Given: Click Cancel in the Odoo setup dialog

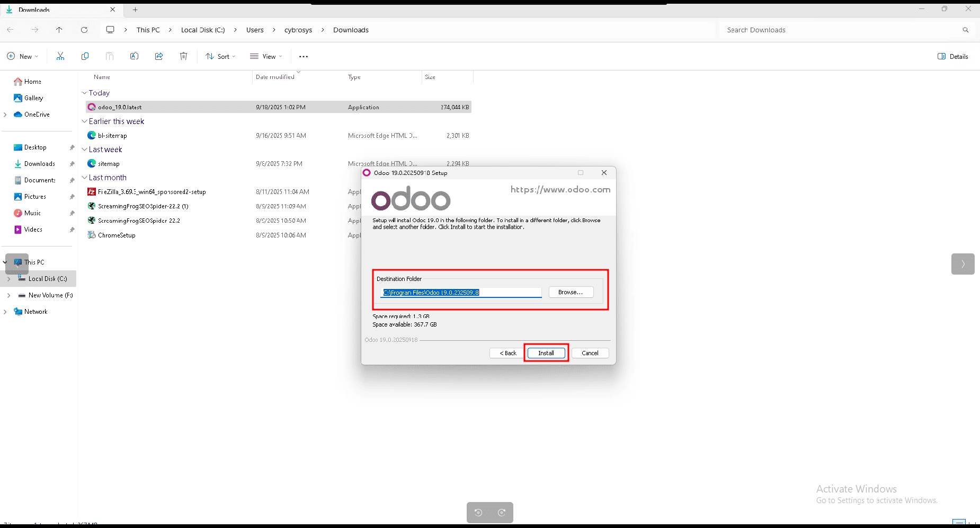Looking at the screenshot, I should point(590,353).
